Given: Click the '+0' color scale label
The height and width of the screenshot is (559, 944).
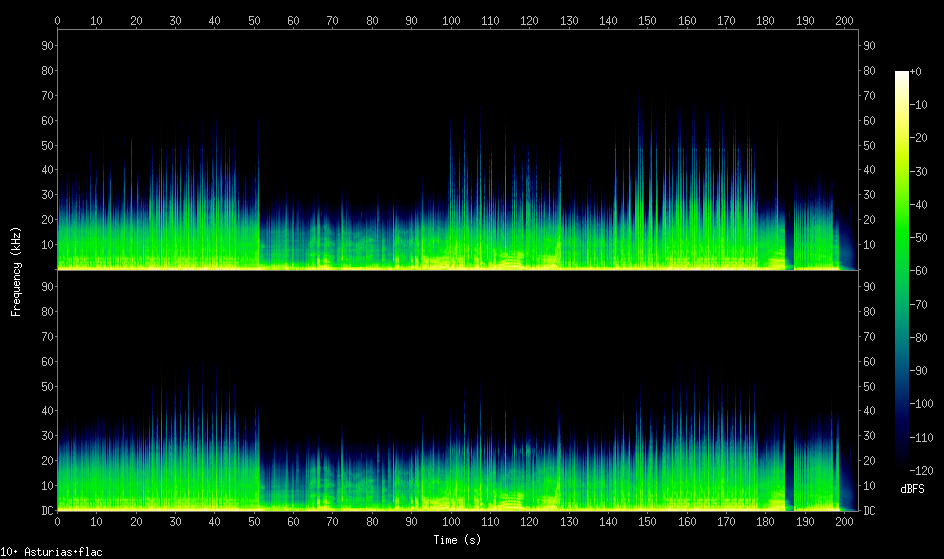Looking at the screenshot, I should (915, 72).
